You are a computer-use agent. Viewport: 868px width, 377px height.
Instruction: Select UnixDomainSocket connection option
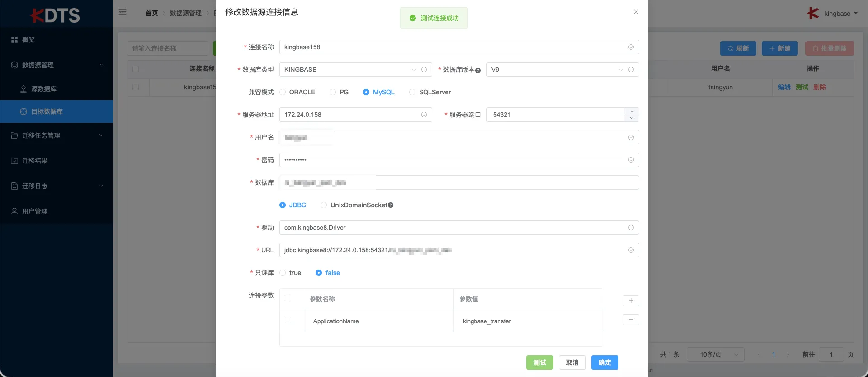pyautogui.click(x=354, y=205)
